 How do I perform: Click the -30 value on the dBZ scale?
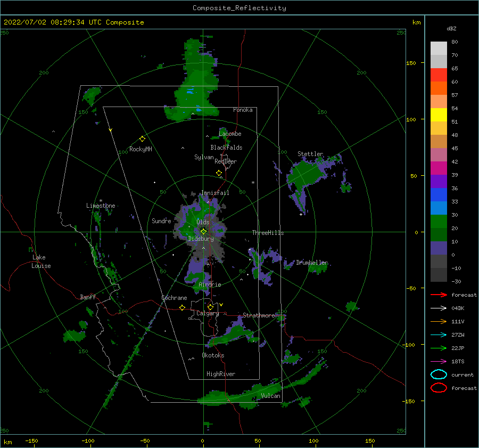pos(457,281)
